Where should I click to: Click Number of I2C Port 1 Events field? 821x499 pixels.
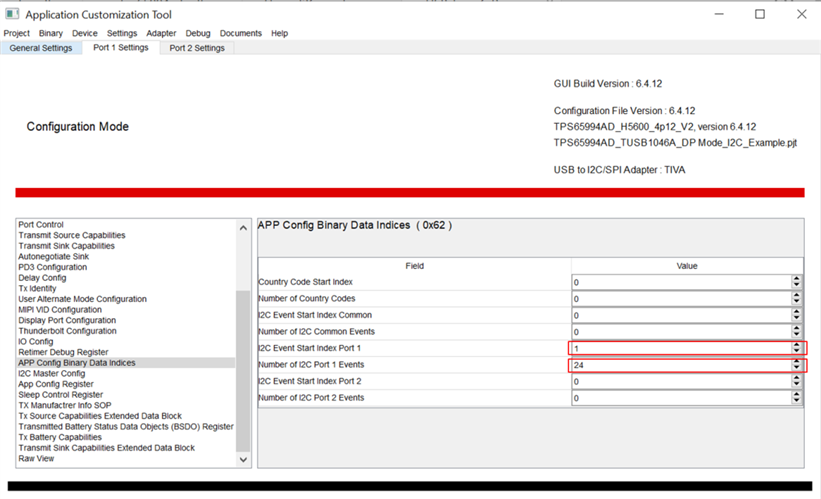pos(681,365)
